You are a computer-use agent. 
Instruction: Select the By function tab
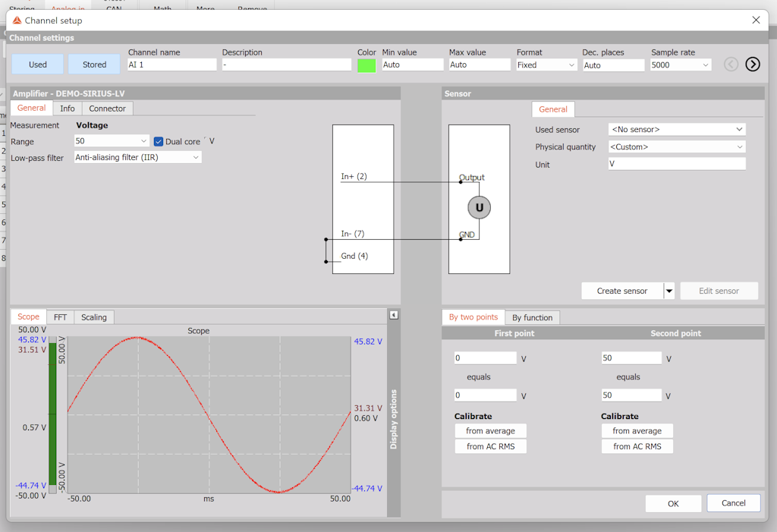(x=532, y=318)
